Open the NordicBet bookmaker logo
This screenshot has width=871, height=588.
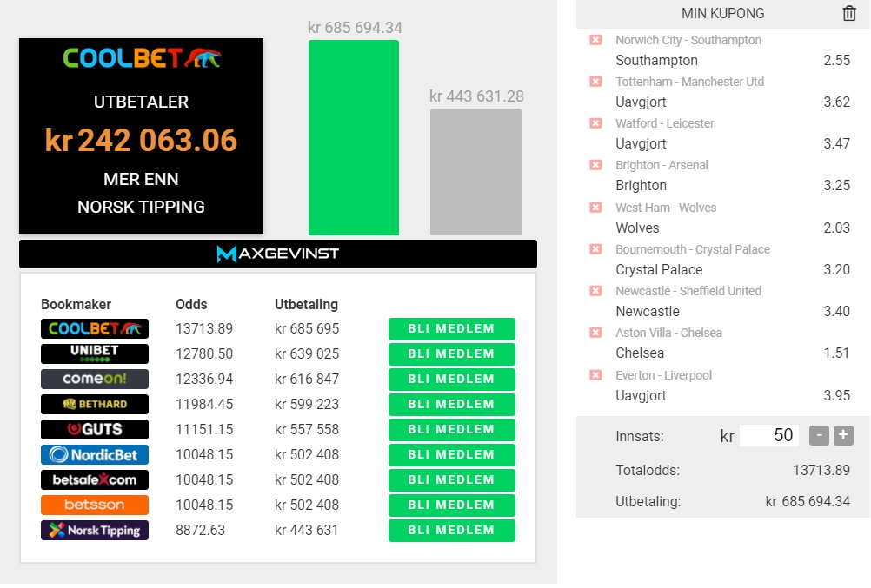coord(95,455)
